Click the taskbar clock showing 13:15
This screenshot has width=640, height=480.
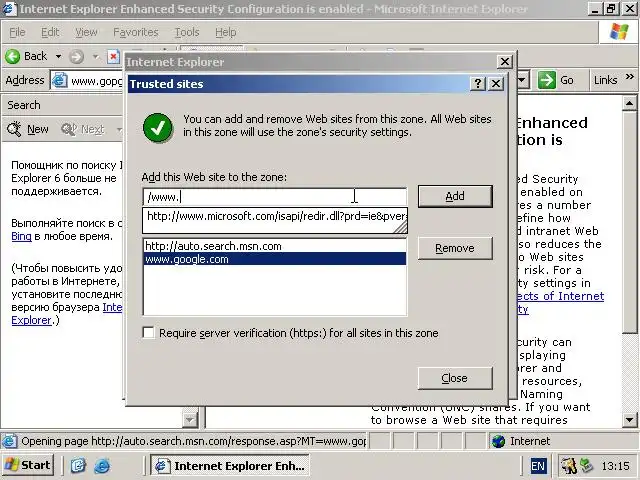click(x=615, y=466)
